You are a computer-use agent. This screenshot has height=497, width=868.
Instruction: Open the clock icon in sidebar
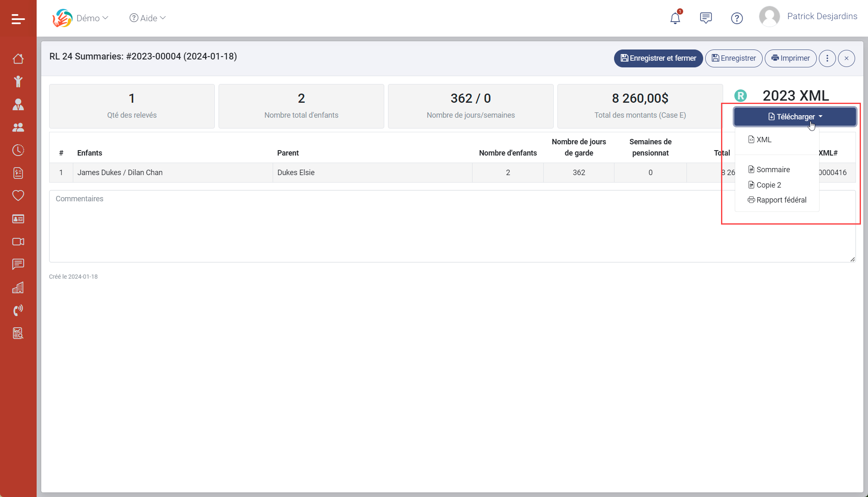click(x=18, y=150)
